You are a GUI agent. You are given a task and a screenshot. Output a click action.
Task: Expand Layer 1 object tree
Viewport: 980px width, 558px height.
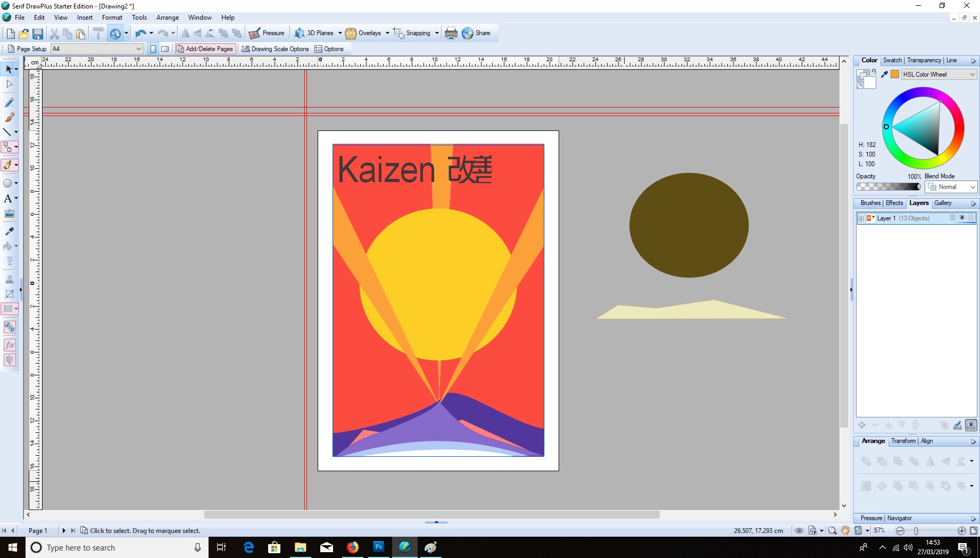pyautogui.click(x=861, y=218)
